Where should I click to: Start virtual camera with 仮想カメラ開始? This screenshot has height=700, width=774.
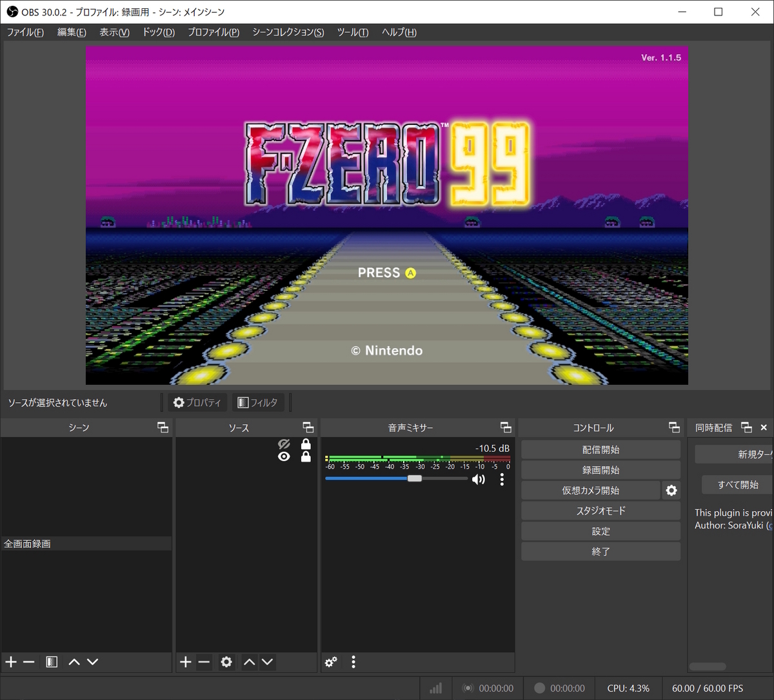590,491
